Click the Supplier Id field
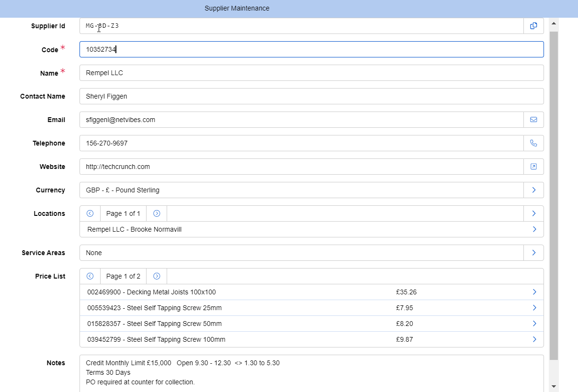This screenshot has width=578, height=392. tap(302, 26)
